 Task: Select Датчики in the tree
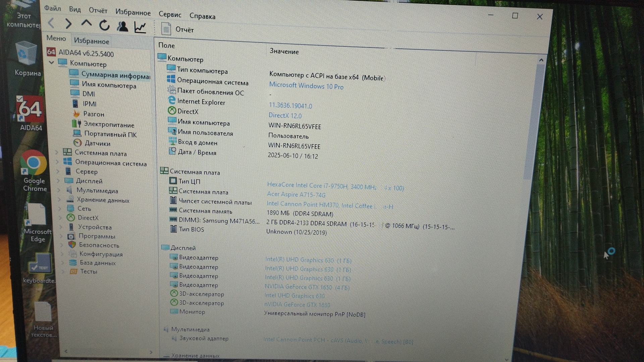pyautogui.click(x=97, y=143)
